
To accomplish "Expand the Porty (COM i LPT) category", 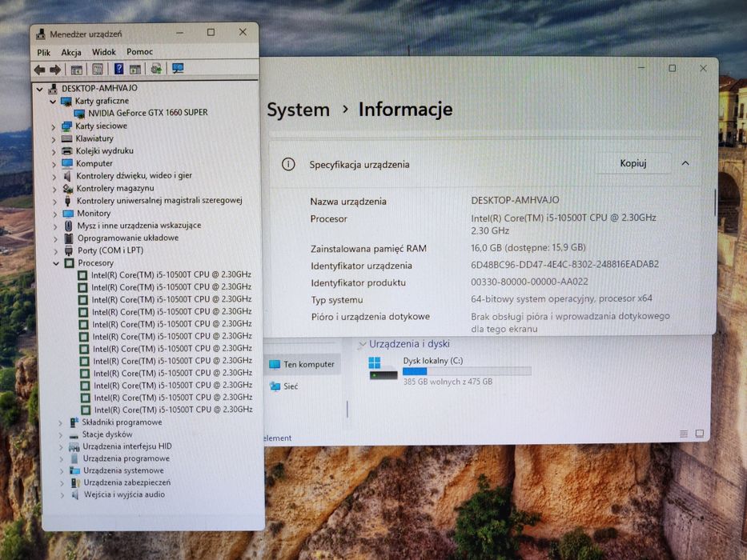I will click(56, 251).
